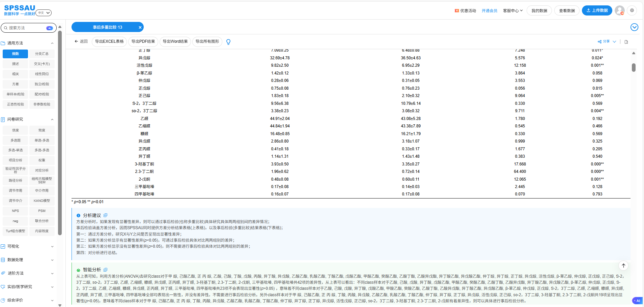Select the 事后多重比较-13 tab
Screen dimensions: 644x307
tap(107, 27)
